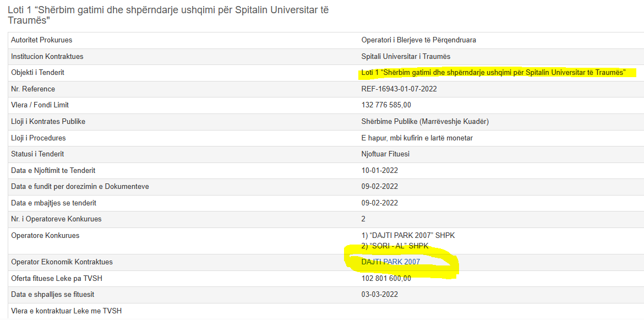Click the highlighted Objekti i Tenderit value
Screen dimensions: 644x320
pos(493,73)
